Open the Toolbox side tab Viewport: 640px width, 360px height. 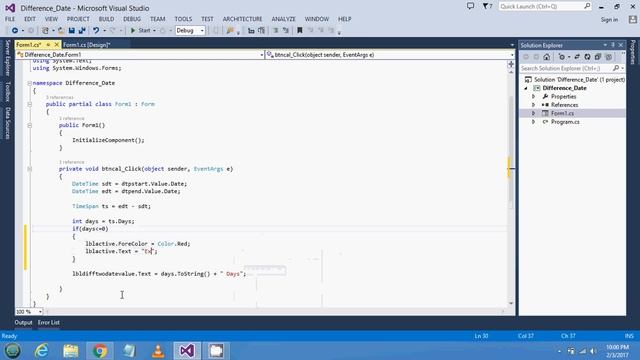[7, 91]
